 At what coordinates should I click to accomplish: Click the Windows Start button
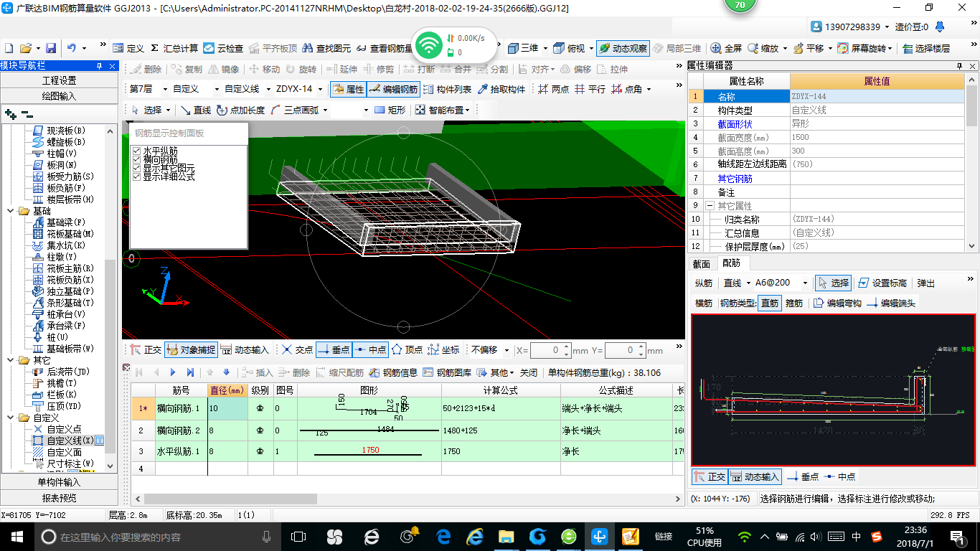click(16, 536)
